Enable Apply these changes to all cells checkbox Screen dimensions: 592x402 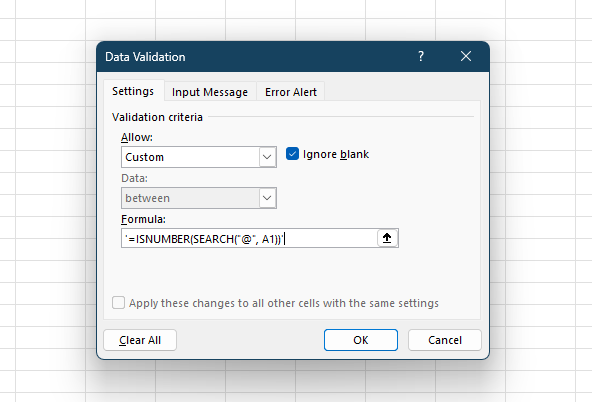(x=118, y=303)
